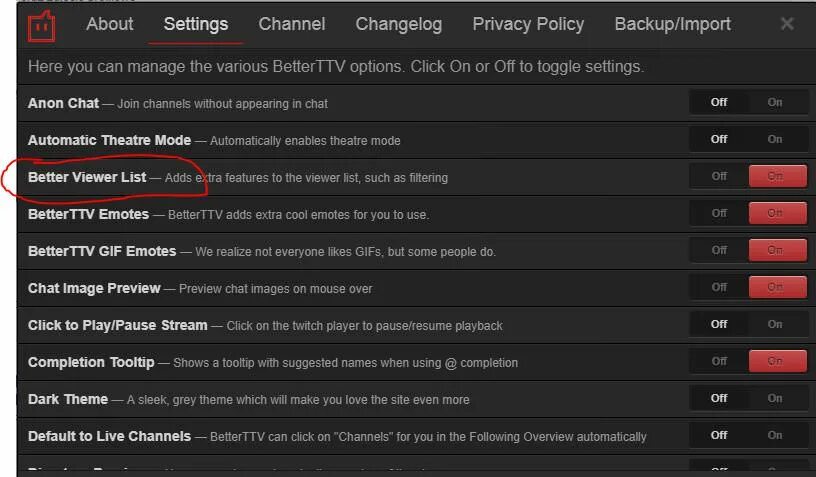Enable Default to Live Channels
Screen dimensions: 816x477
click(777, 435)
